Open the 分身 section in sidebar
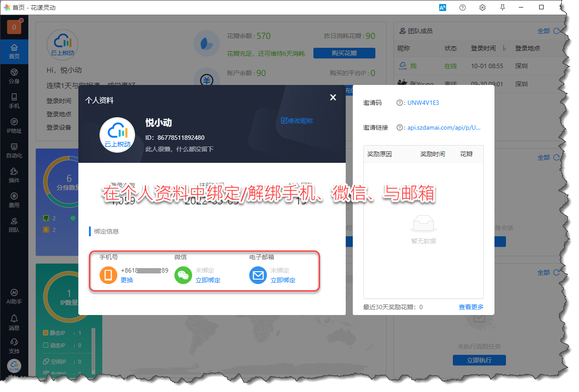Image resolution: width=579 pixels, height=392 pixels. tap(14, 76)
